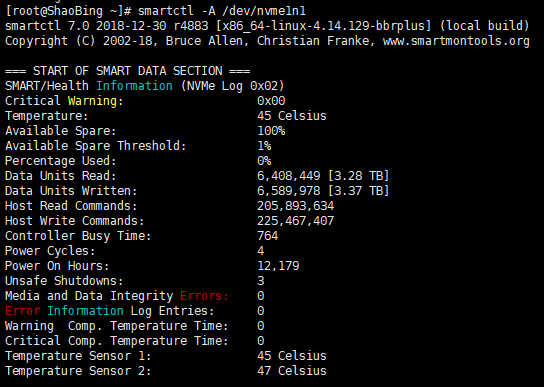Click the 'Critical Comp. Temperature Time:' label
This screenshot has height=387, width=544.
[x=117, y=341]
